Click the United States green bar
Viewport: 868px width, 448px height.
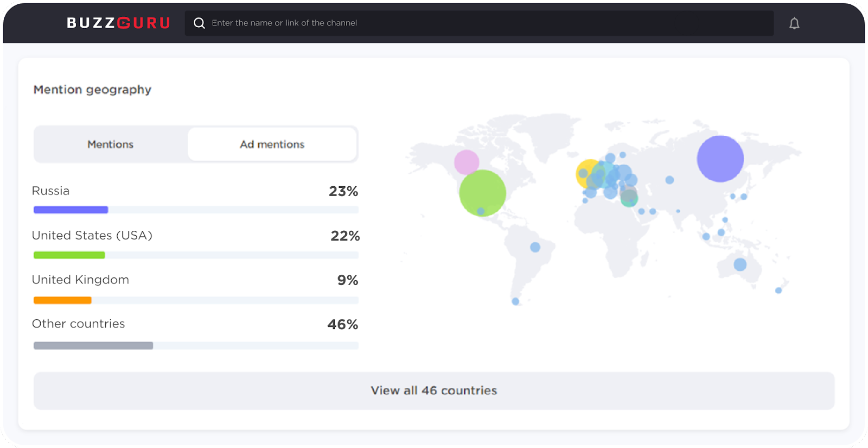tap(69, 255)
